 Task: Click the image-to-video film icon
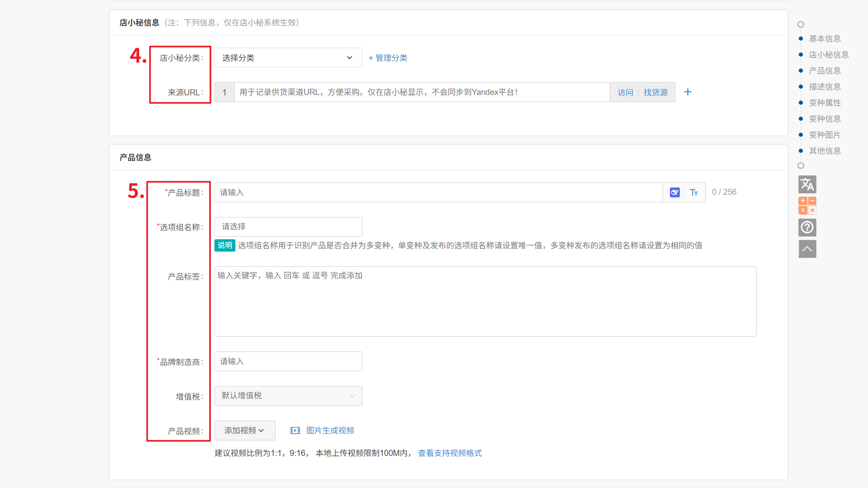point(295,430)
